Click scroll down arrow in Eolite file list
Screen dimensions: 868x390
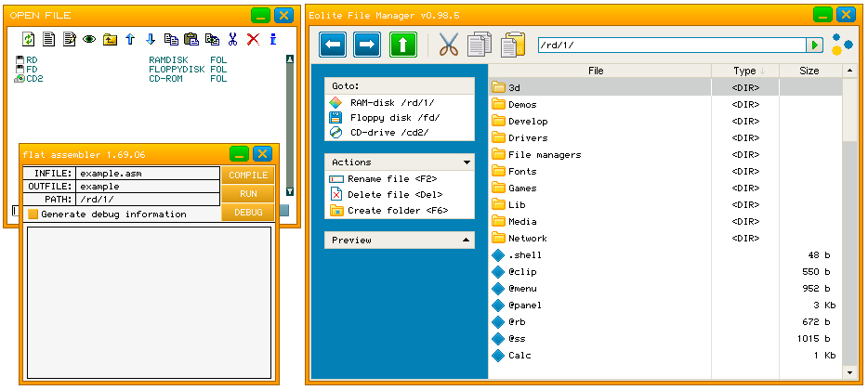[x=849, y=373]
